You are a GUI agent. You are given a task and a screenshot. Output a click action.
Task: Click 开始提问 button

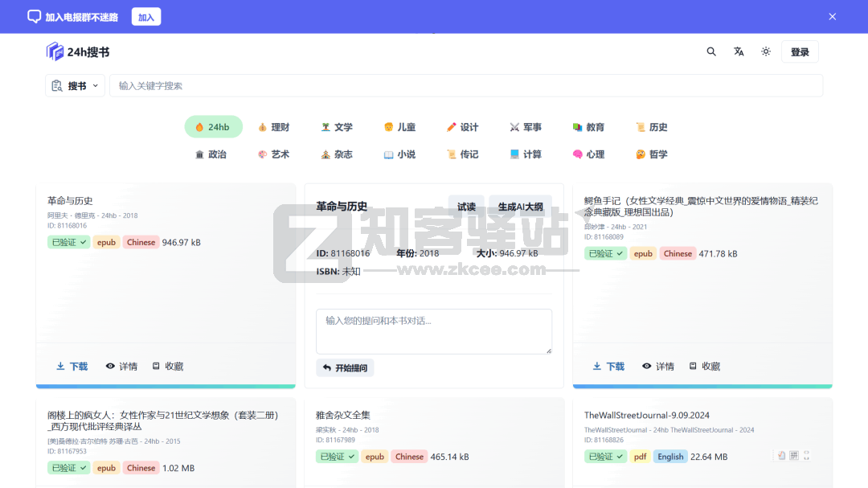point(345,368)
